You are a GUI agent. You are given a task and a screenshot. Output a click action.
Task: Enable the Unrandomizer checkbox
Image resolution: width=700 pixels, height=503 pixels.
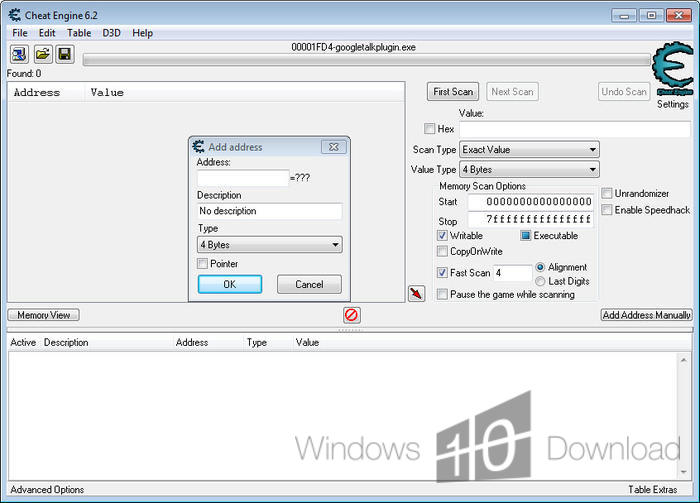click(607, 193)
